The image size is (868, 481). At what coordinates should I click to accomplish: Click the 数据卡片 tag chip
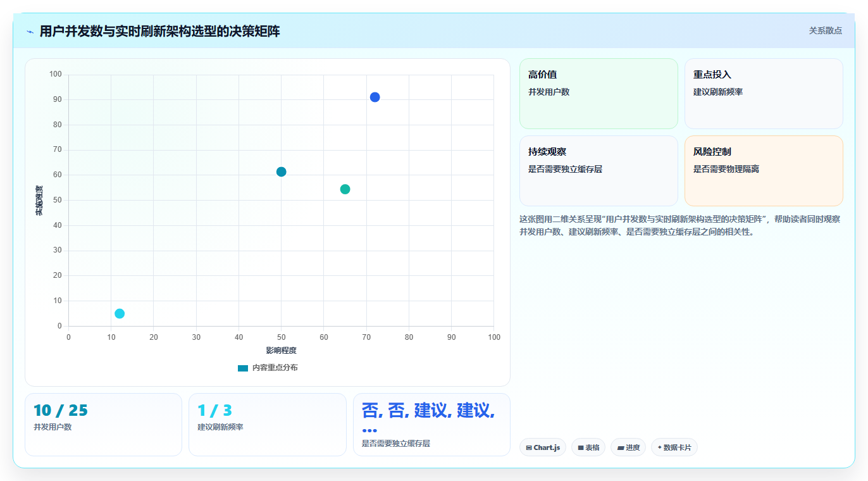674,447
